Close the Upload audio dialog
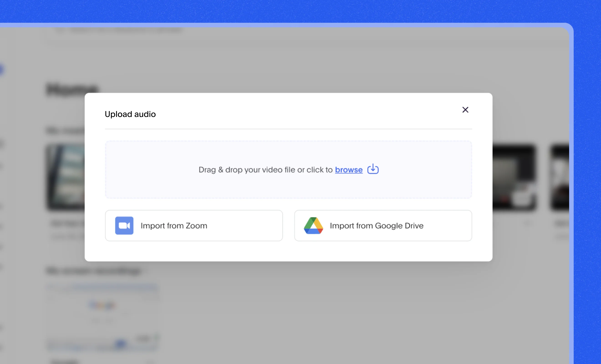This screenshot has width=601, height=364. coord(465,110)
